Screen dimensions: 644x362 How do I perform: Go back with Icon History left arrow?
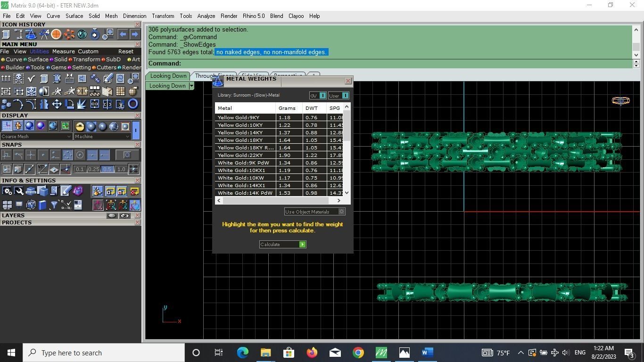pyautogui.click(x=123, y=34)
